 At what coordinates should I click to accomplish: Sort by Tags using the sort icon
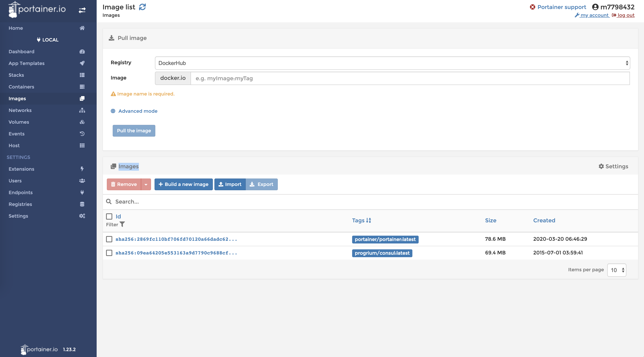coord(369,220)
